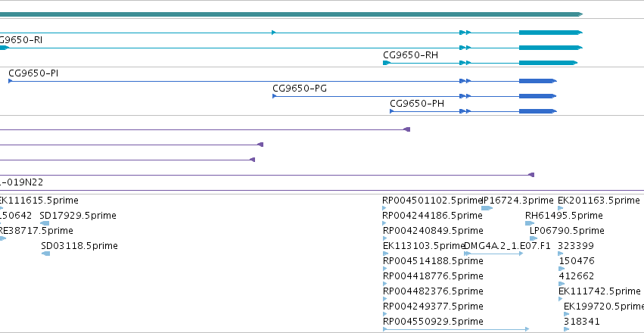The height and width of the screenshot is (333, 644).
Task: Click the RP004501102.5prime label
Action: point(431,201)
